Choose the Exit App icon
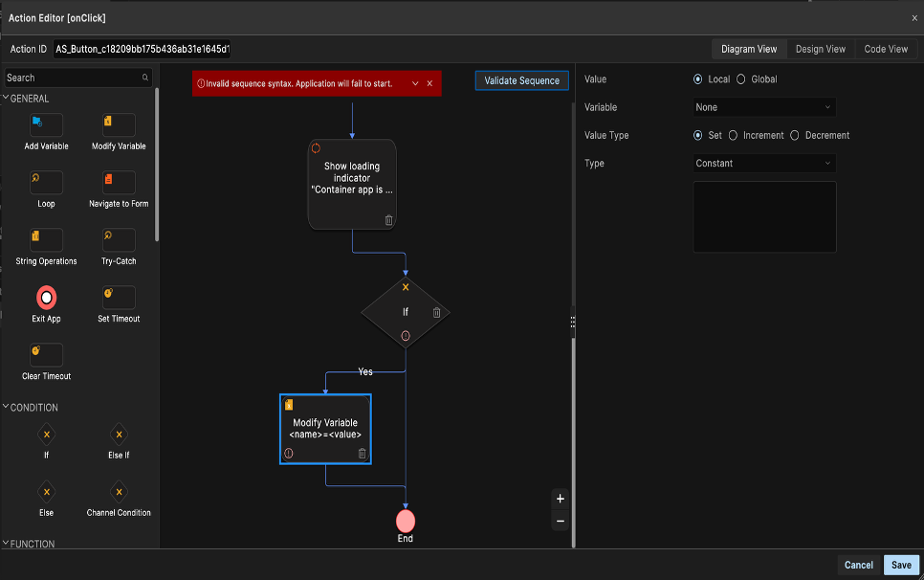This screenshot has width=924, height=580. 46,298
